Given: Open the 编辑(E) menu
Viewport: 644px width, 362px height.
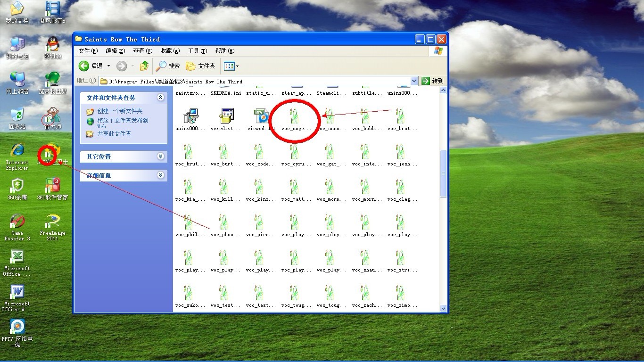Looking at the screenshot, I should tap(115, 51).
